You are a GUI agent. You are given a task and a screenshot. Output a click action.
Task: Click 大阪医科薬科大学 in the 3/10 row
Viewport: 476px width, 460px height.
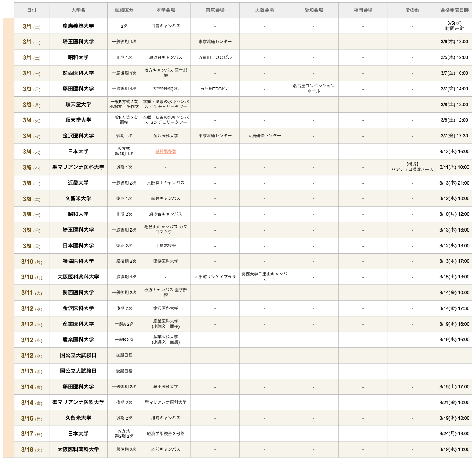(78, 277)
